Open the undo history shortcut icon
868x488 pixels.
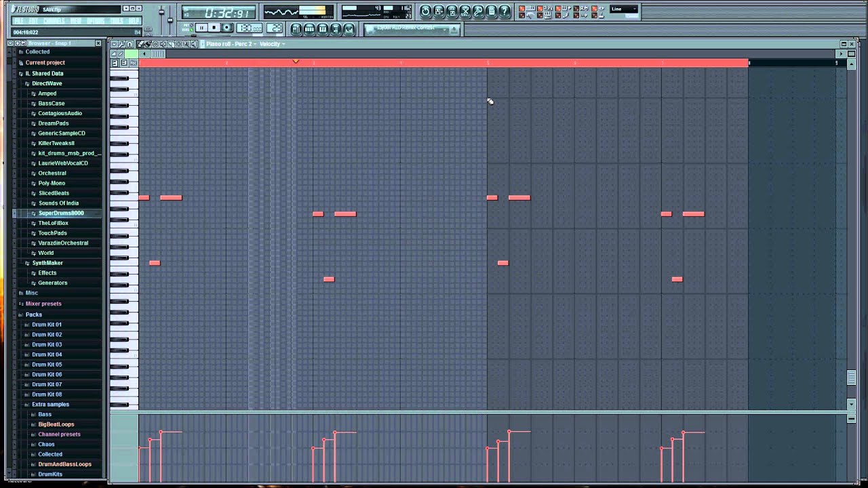pyautogui.click(x=425, y=11)
